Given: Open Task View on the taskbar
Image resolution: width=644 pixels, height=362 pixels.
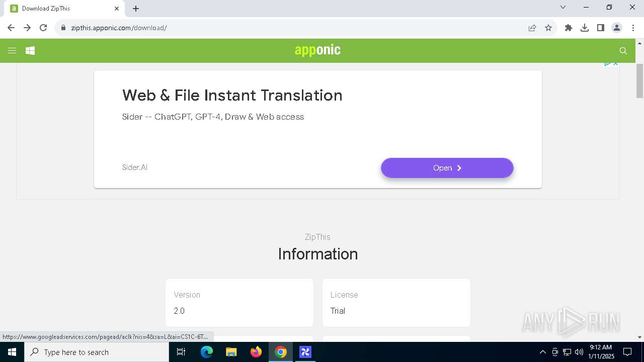Looking at the screenshot, I should click(x=181, y=352).
